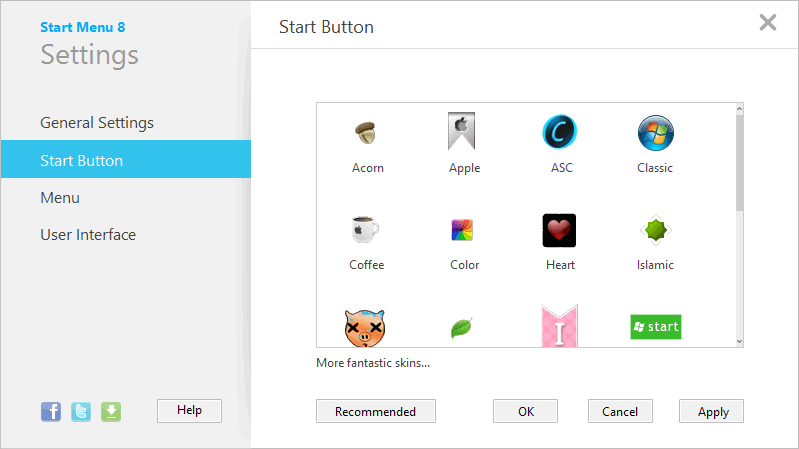Select the green 'start' button skin
Viewport: 799px width, 449px height.
pyautogui.click(x=656, y=327)
